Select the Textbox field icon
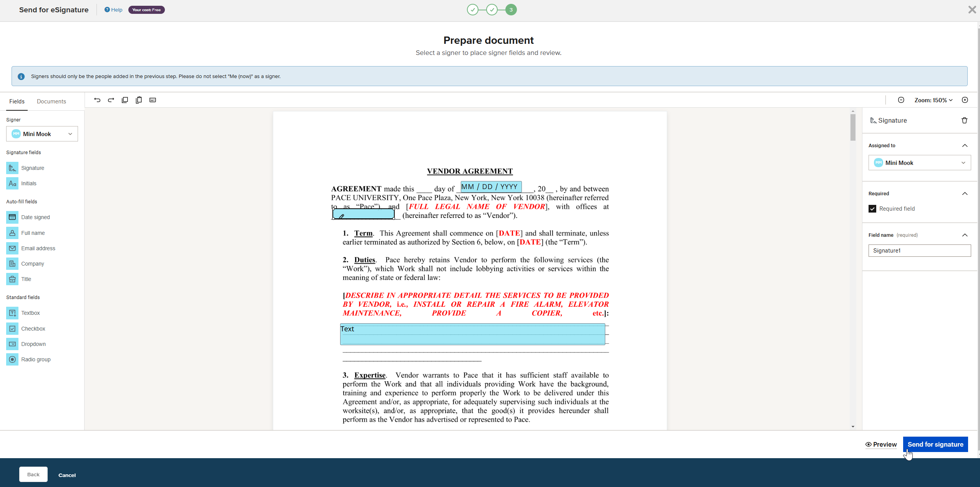Image resolution: width=980 pixels, height=487 pixels. click(12, 313)
